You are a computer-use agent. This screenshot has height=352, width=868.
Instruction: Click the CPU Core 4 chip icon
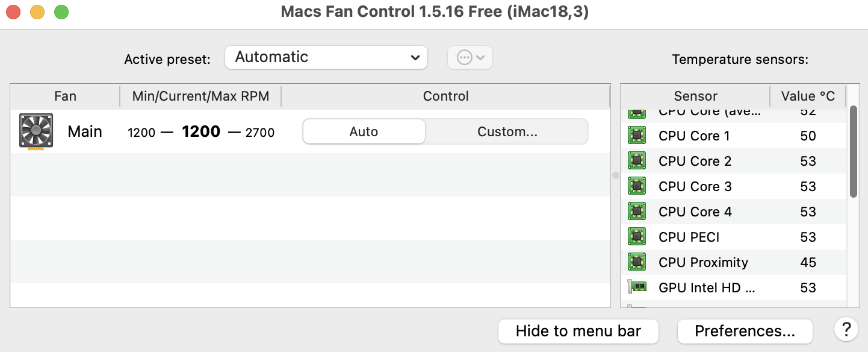click(637, 212)
